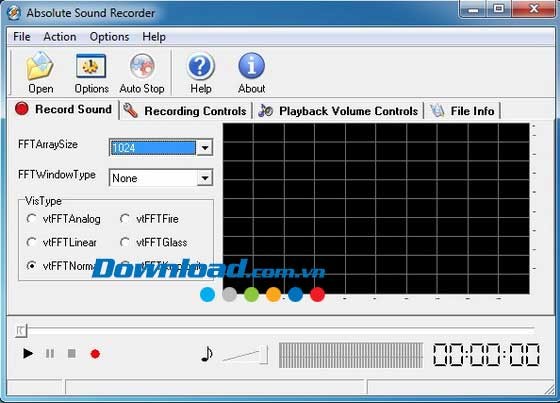
Task: Select the vtFFTAnalog radio button
Action: (x=31, y=219)
